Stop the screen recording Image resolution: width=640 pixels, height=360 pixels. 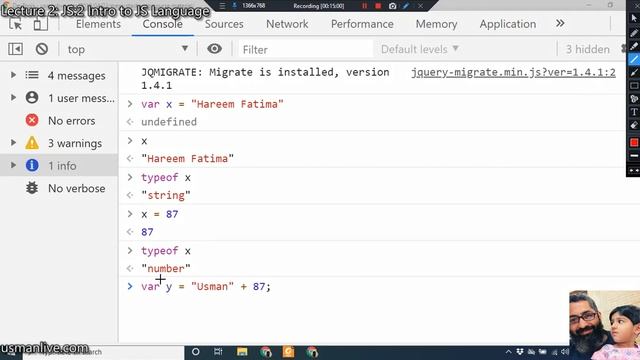click(x=378, y=6)
